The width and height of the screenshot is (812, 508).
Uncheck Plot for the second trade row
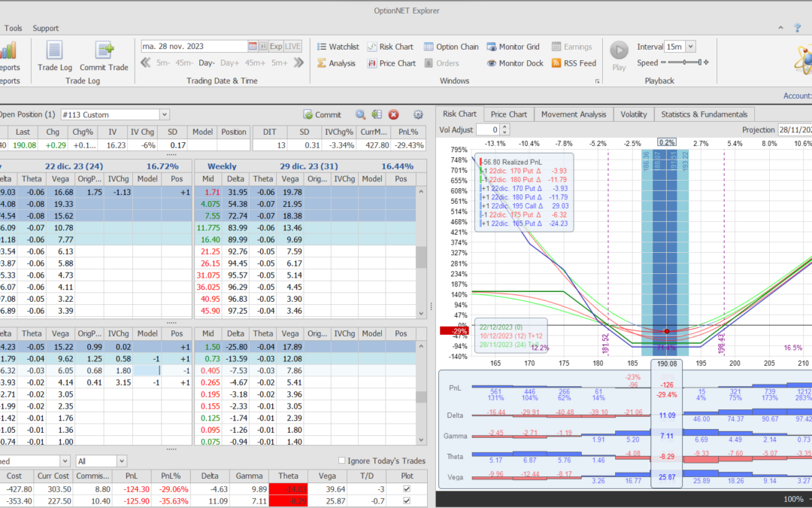[x=407, y=501]
